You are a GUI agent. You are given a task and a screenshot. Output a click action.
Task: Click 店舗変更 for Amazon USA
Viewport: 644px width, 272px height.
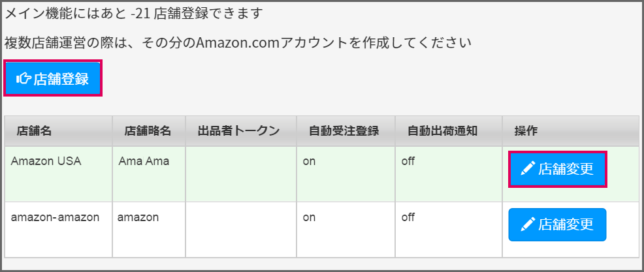557,169
